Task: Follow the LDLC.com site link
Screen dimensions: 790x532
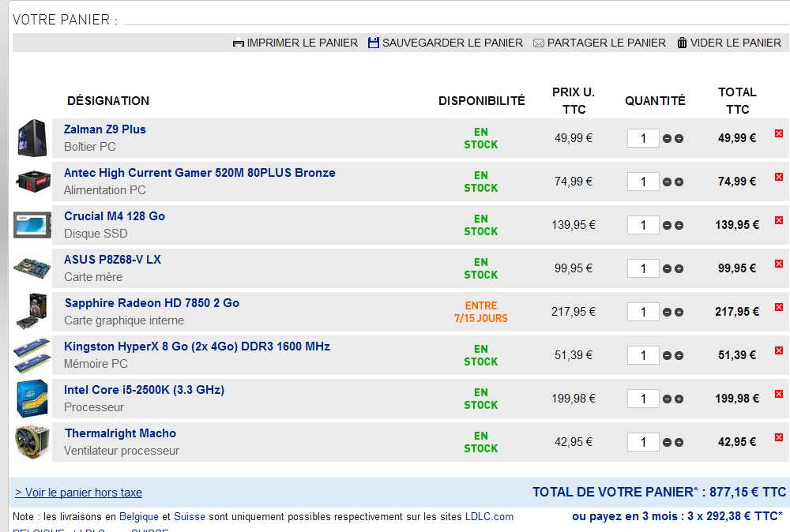Action: [x=489, y=517]
